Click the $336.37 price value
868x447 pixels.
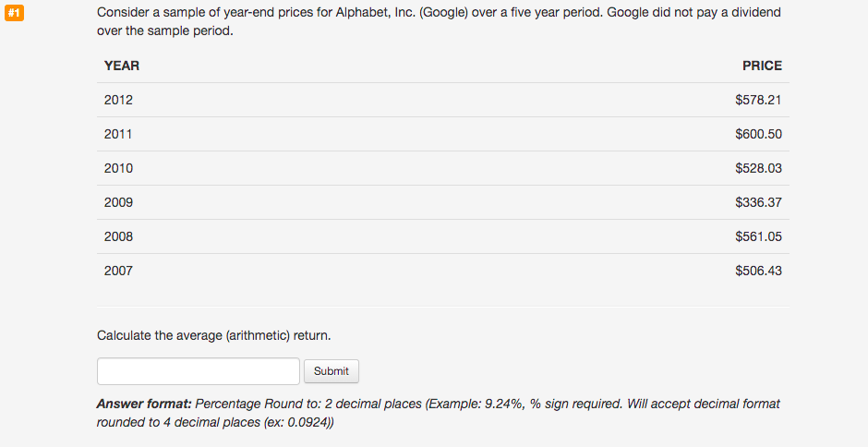point(758,202)
